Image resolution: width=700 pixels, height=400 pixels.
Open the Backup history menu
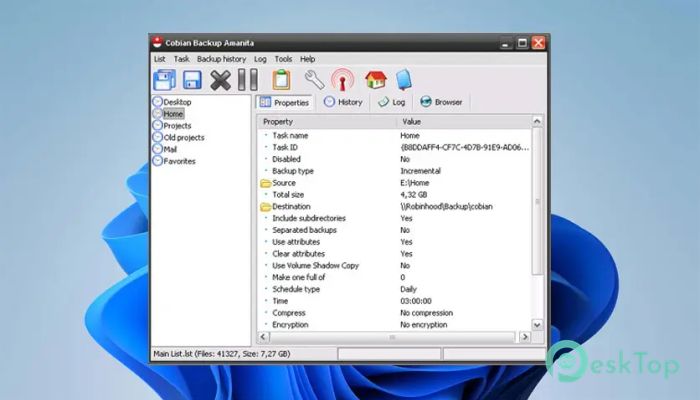(221, 59)
